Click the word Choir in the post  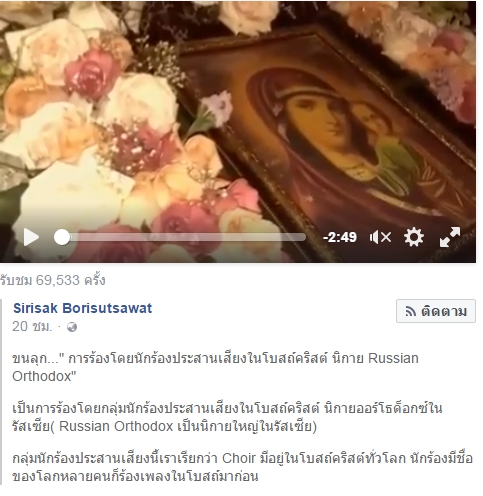point(239,458)
